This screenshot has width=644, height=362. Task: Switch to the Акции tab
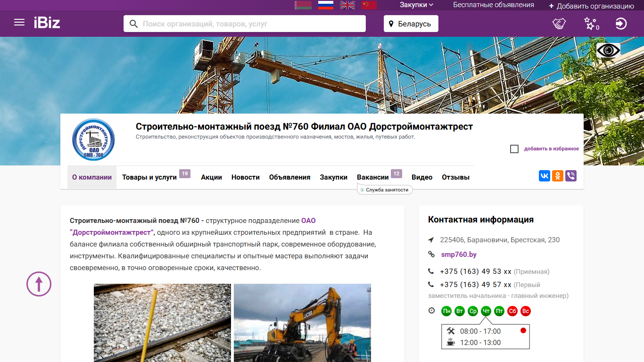pos(211,177)
